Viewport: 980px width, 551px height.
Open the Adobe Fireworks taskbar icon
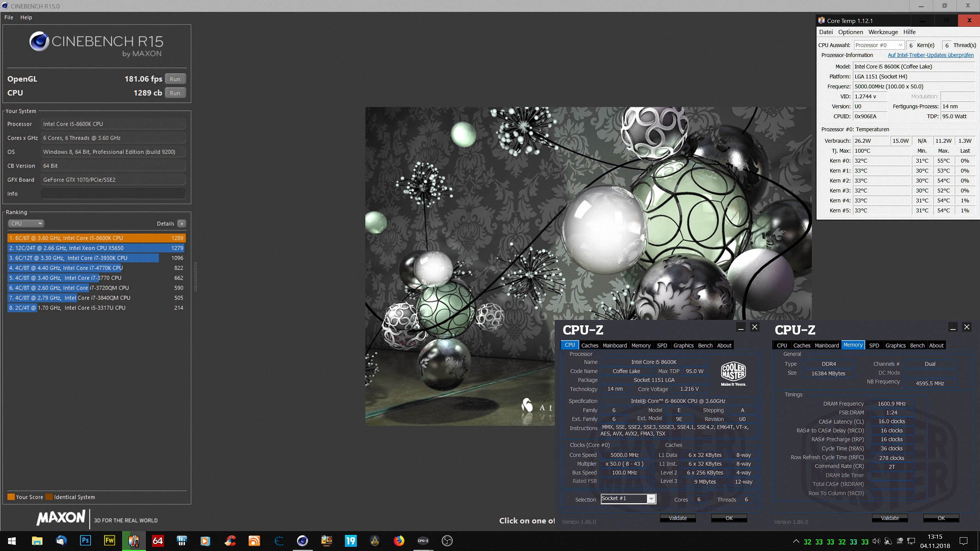(x=109, y=541)
